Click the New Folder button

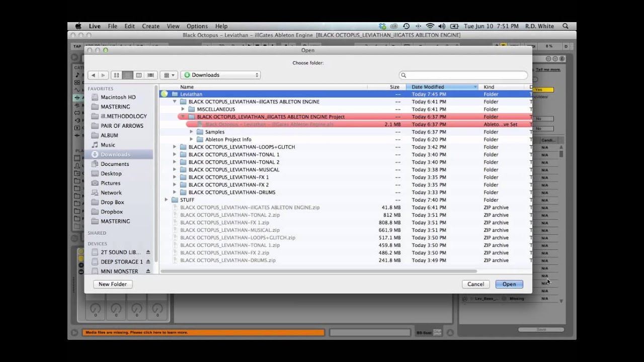coord(113,284)
